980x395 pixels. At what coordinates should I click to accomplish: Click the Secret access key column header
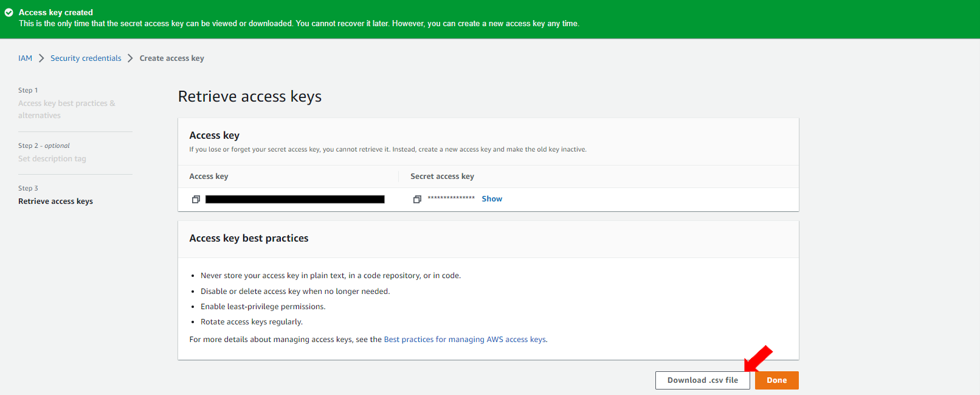tap(442, 177)
